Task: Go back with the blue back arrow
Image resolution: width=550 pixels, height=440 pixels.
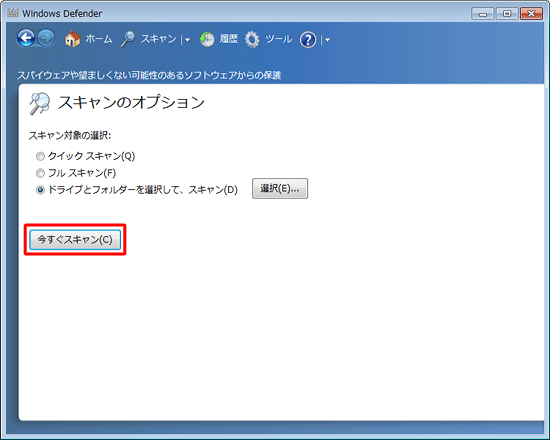Action: [x=26, y=38]
